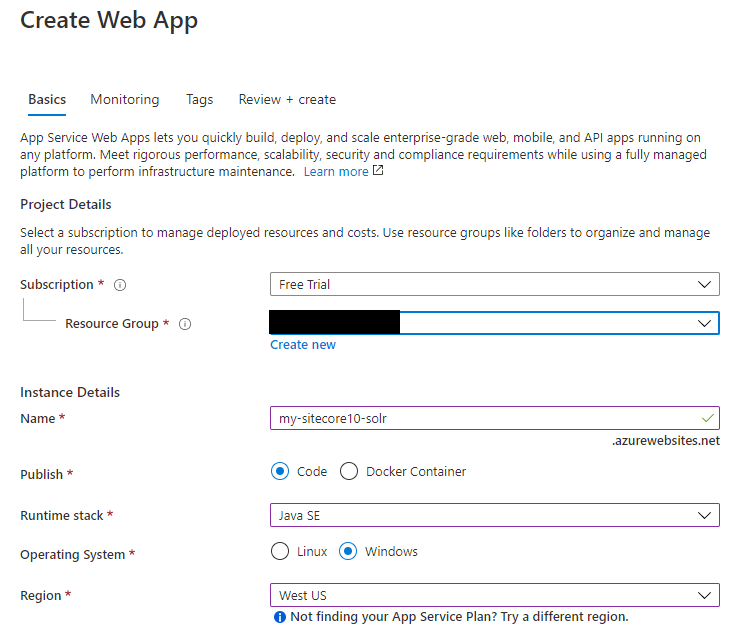Click the green checkmark in Name field
This screenshot has height=641, width=750.
click(708, 418)
